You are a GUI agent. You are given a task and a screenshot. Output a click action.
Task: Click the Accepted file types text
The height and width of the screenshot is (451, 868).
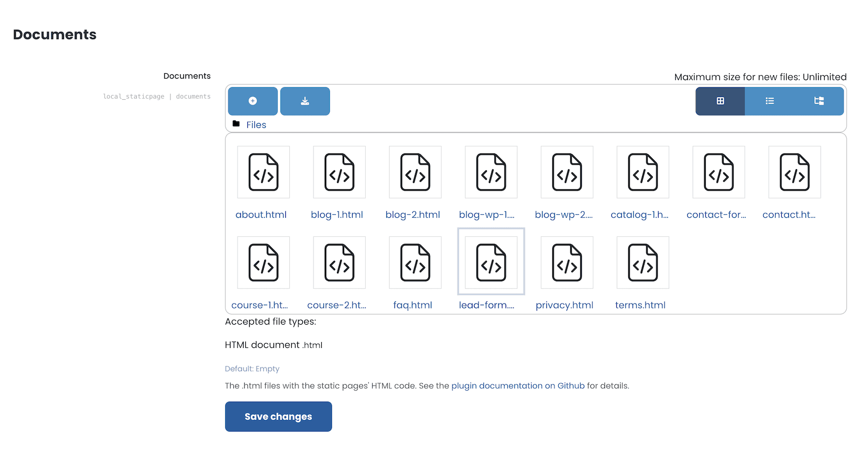(x=271, y=321)
